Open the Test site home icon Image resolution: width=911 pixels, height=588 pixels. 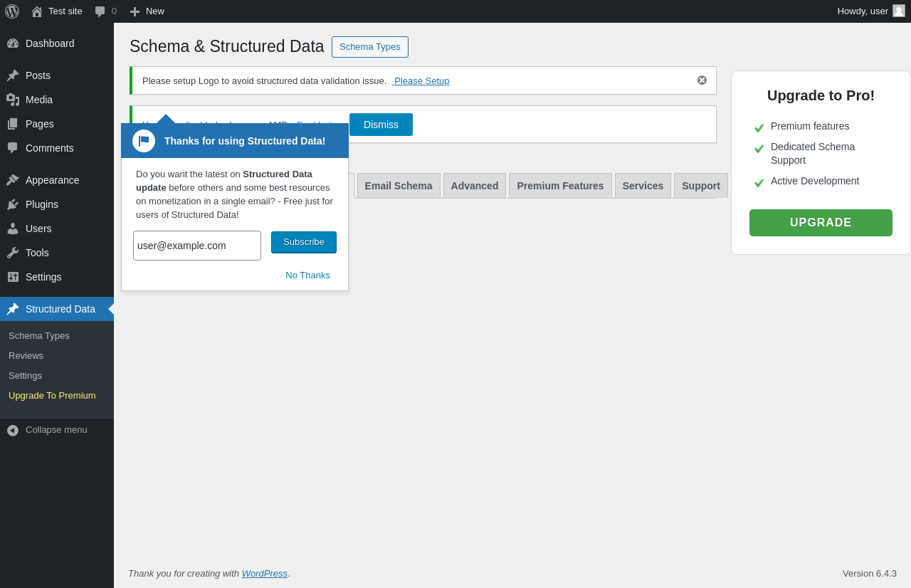pyautogui.click(x=37, y=11)
